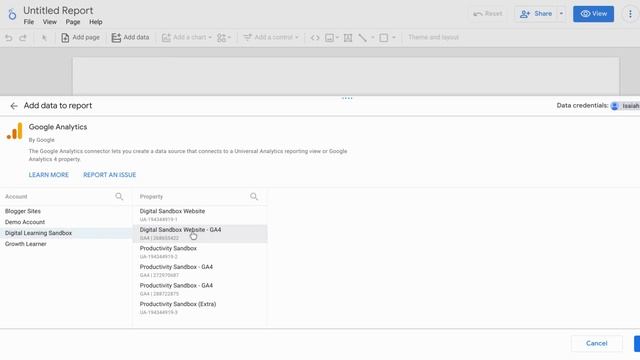Click the Account search magnifier icon
640x360 pixels.
(x=119, y=197)
